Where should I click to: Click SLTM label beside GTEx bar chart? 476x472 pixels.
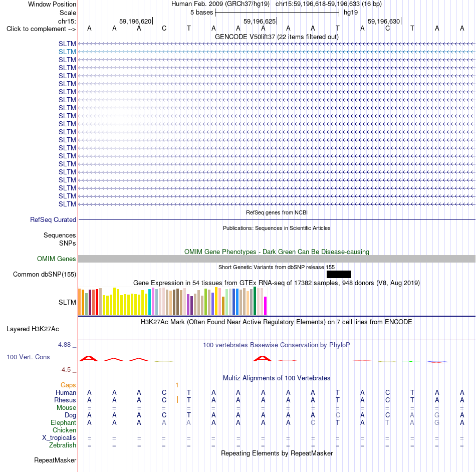pyautogui.click(x=67, y=302)
